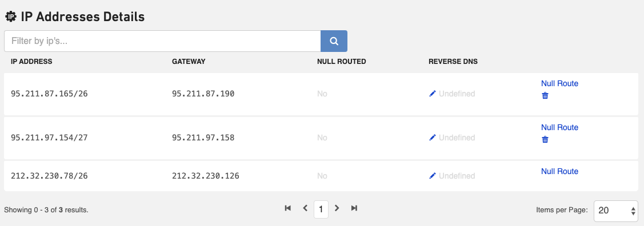The image size is (644, 226).
Task: Go to the next page
Action: point(337,208)
